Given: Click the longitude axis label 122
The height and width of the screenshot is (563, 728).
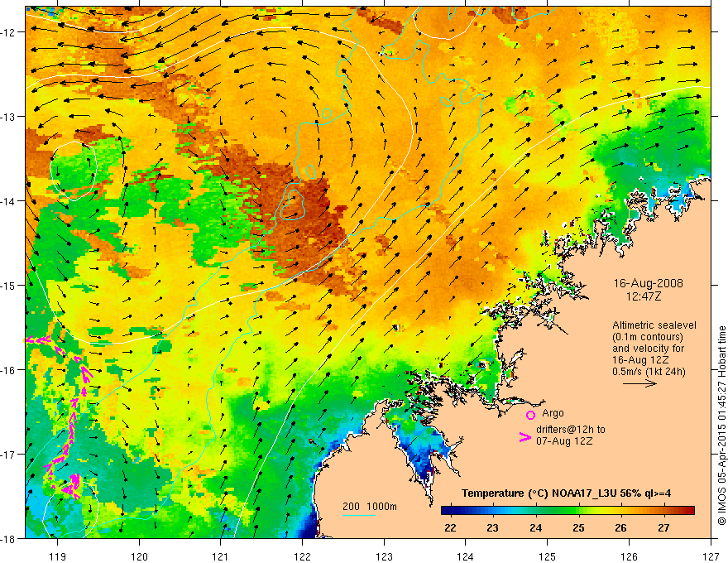Looking at the screenshot, I should pyautogui.click(x=302, y=556).
